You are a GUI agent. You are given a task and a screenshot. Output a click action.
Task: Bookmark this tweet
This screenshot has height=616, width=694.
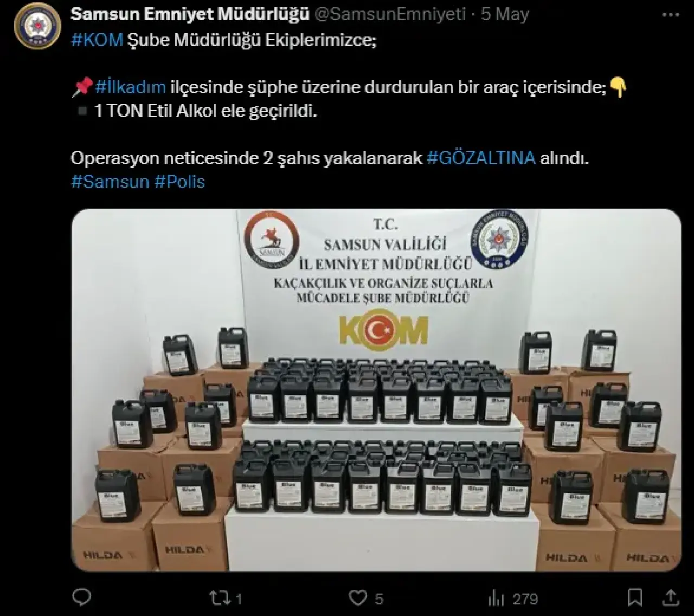[635, 598]
